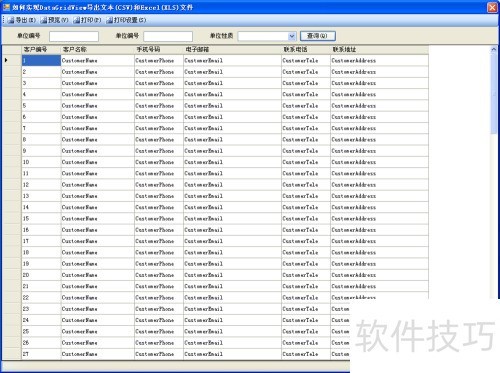This screenshot has height=373, width=500.
Task: Select CustomerTele cell in row 12
Action: coord(306,185)
